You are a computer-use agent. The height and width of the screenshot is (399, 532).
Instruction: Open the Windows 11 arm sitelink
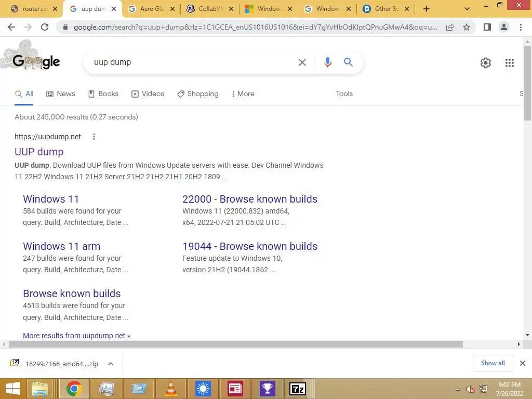[x=62, y=246]
